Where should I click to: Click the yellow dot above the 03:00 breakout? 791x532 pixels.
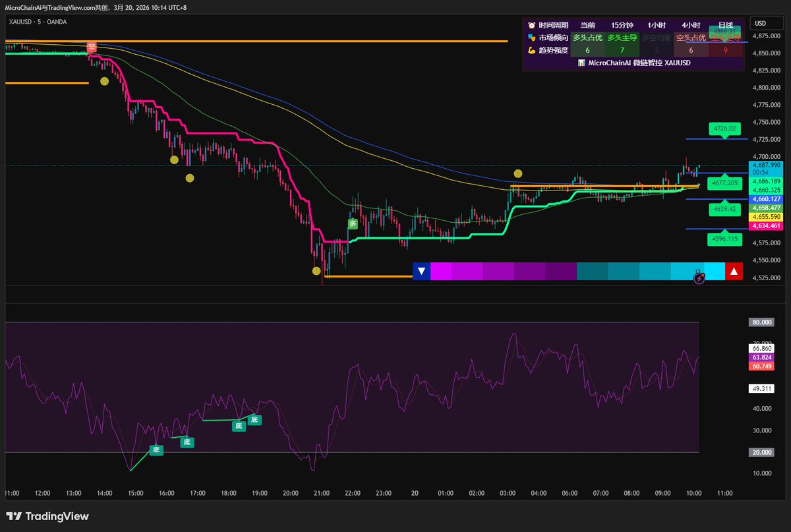[x=518, y=173]
